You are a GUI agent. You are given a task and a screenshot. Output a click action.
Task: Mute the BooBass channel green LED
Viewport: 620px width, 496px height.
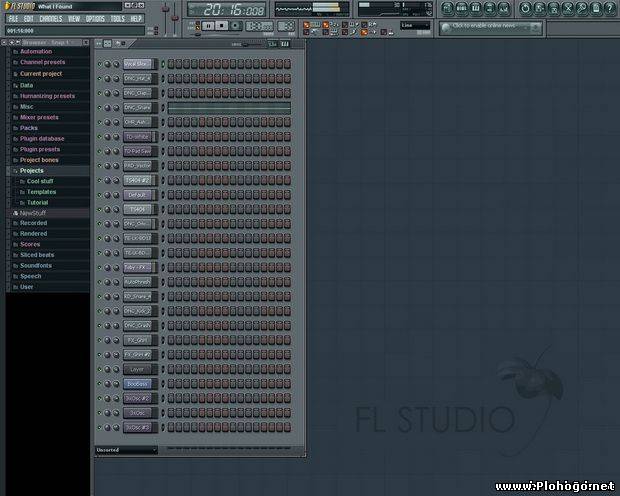click(x=99, y=383)
